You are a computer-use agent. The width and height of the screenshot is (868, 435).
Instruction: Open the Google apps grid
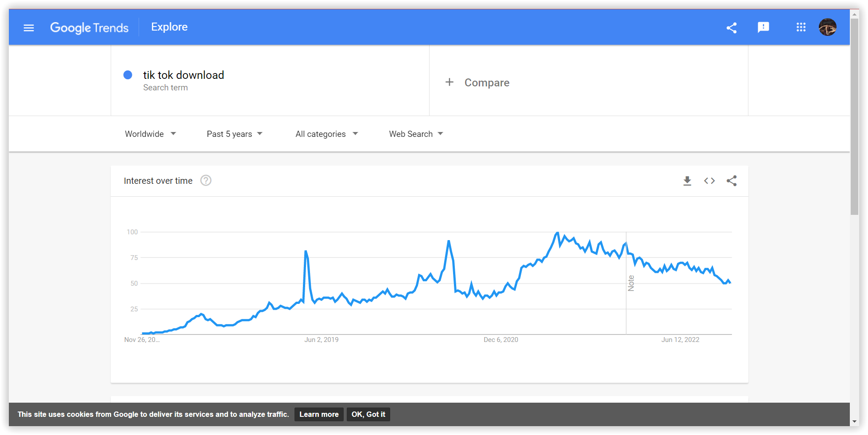[x=801, y=27]
